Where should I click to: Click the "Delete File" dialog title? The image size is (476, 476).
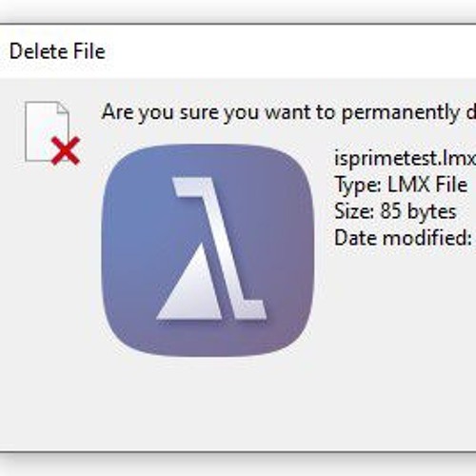57,51
